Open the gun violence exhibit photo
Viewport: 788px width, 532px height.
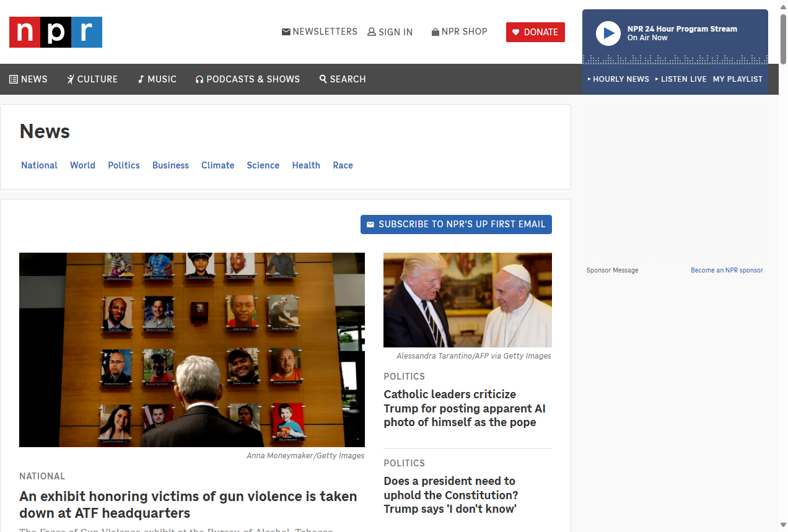(x=192, y=349)
